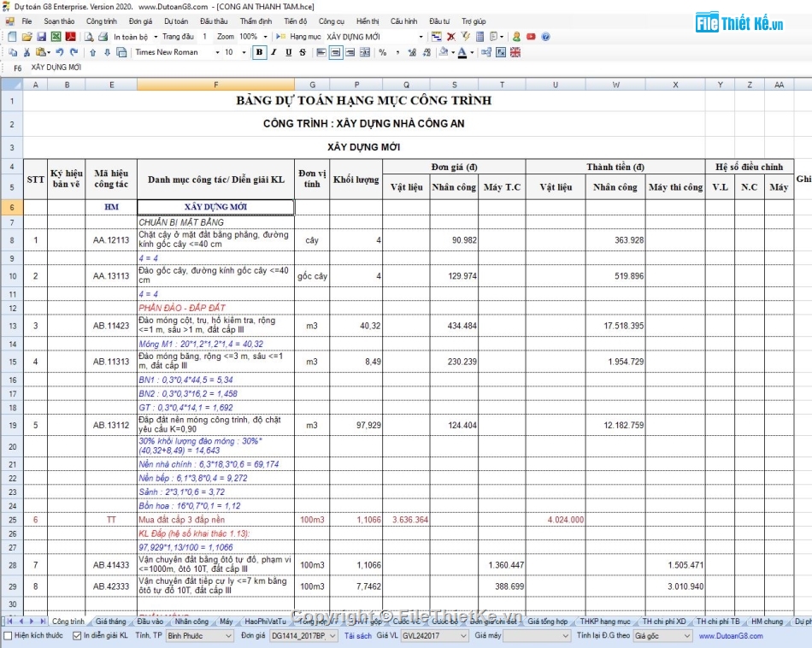
Task: Toggle center alignment button
Action: click(336, 52)
